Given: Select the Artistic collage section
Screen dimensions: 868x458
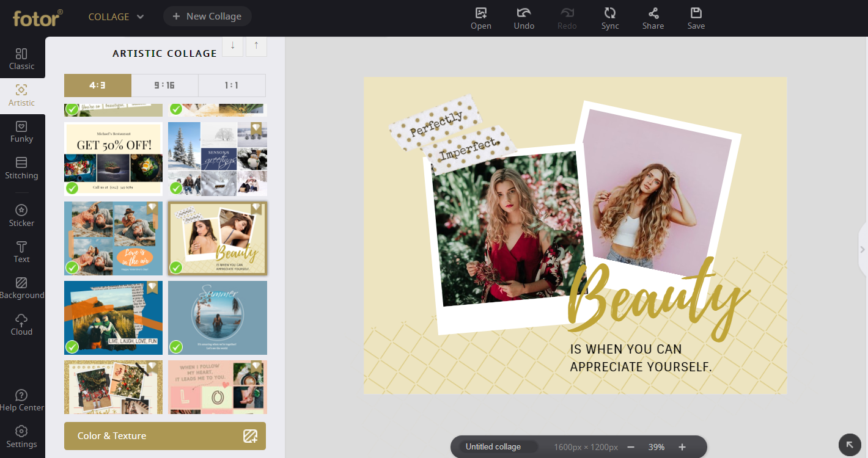Looking at the screenshot, I should point(21,96).
